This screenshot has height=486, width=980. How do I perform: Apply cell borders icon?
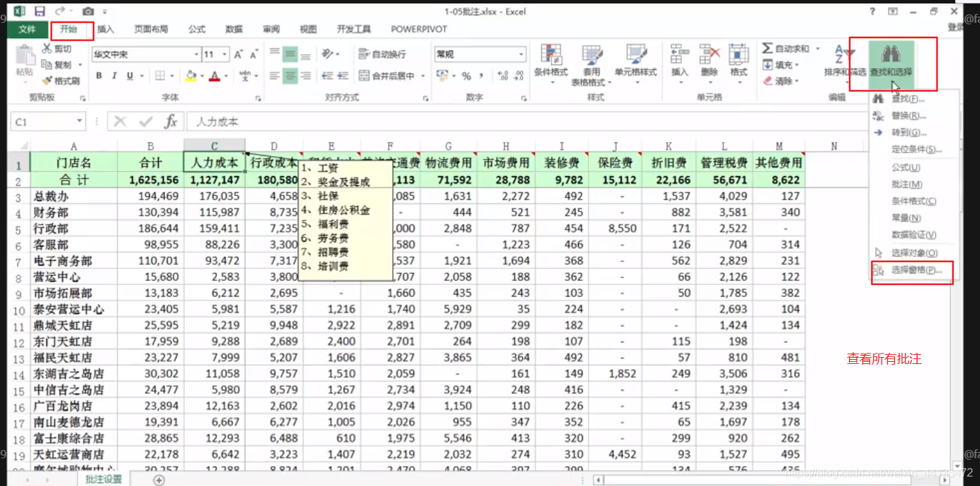(x=160, y=76)
